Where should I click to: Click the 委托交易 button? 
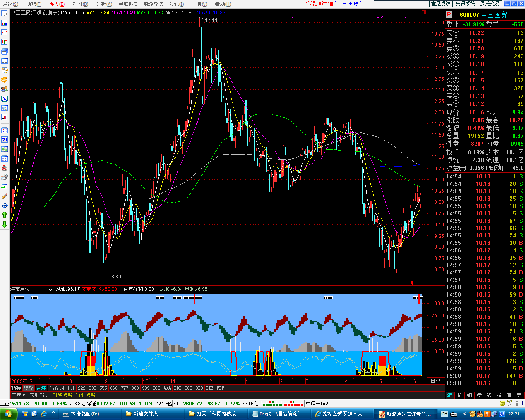coord(490,4)
